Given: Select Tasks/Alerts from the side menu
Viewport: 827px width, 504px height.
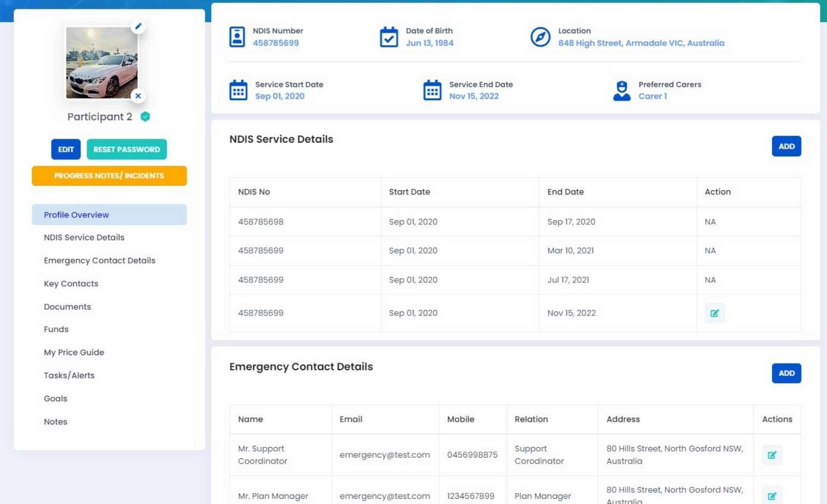Looking at the screenshot, I should pos(69,375).
